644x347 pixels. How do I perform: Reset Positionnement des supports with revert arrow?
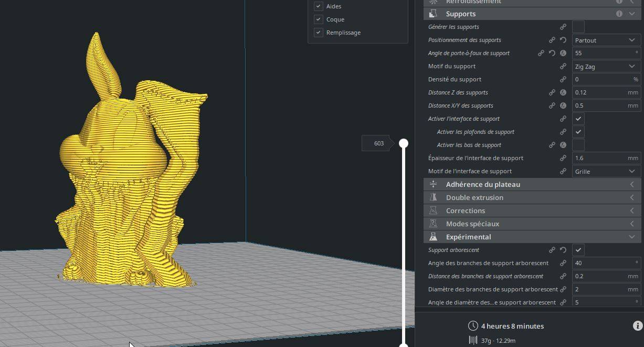click(x=563, y=40)
